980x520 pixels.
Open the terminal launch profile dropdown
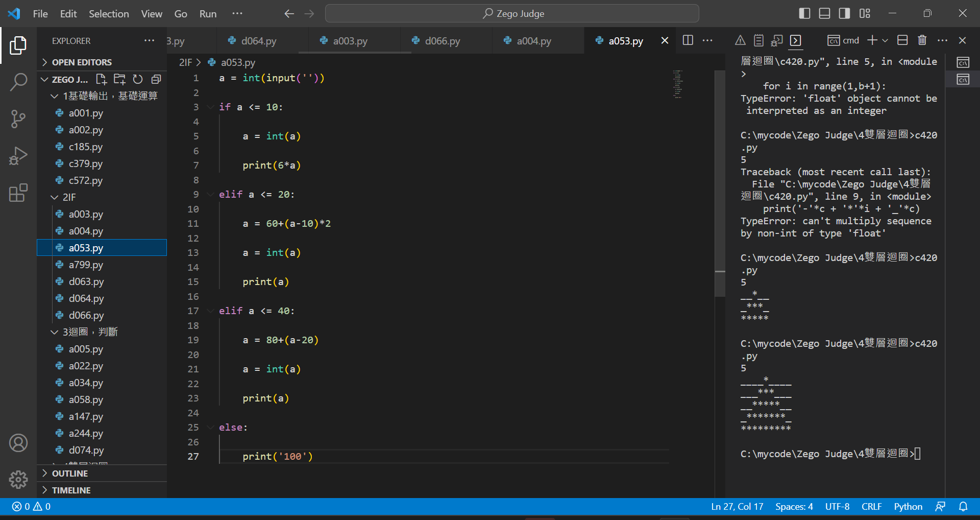885,40
